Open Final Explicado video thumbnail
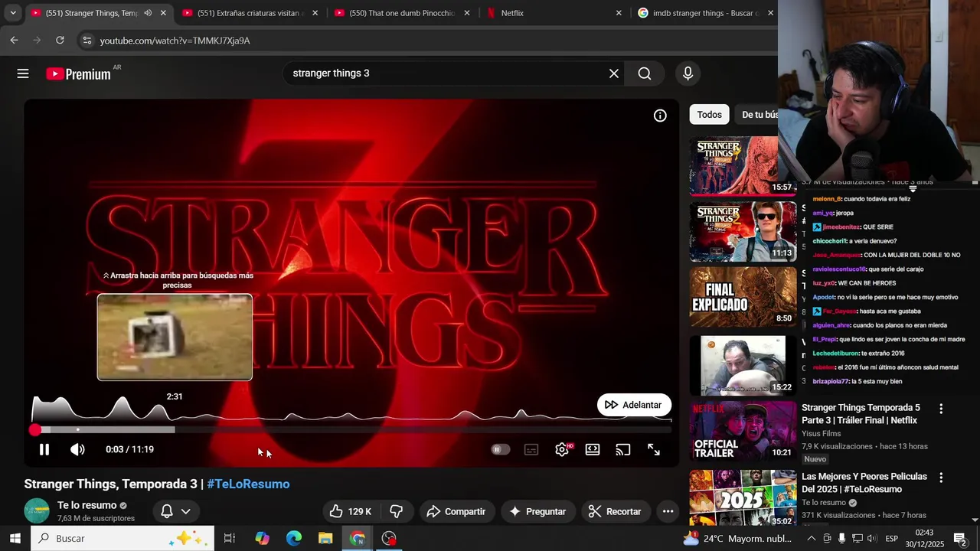Viewport: 980px width, 551px height. coord(743,297)
